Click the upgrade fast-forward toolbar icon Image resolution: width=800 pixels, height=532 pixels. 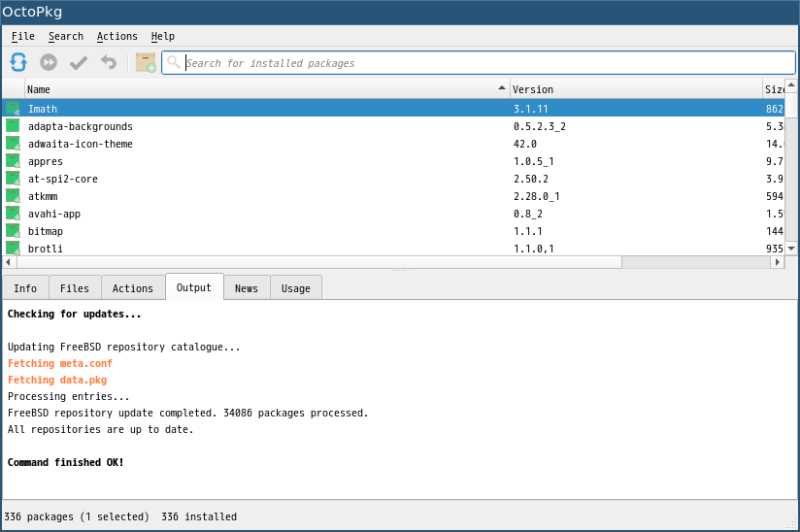click(49, 63)
